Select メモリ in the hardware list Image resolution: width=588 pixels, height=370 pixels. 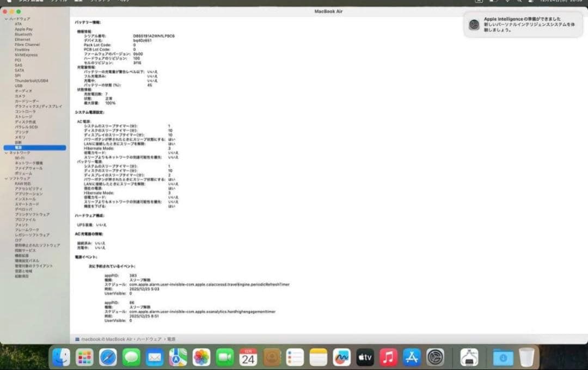20,138
